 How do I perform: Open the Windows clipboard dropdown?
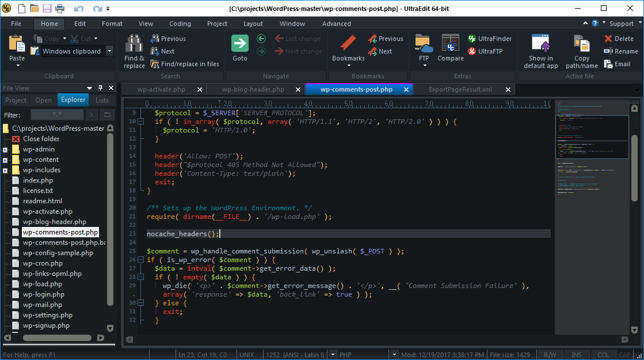click(x=108, y=51)
